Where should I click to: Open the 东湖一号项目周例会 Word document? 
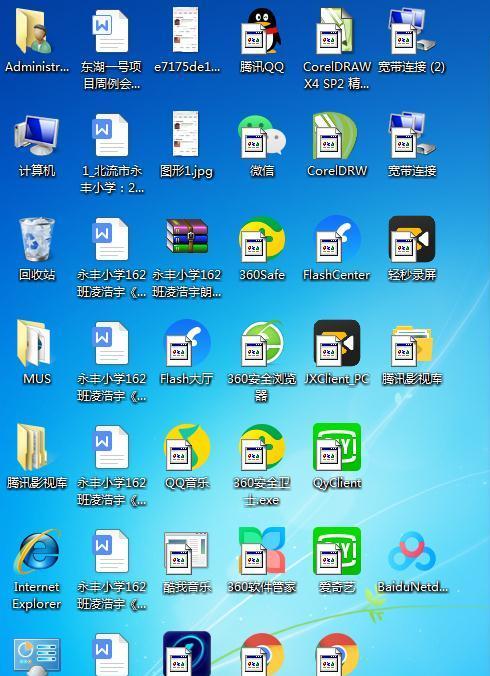tap(111, 31)
